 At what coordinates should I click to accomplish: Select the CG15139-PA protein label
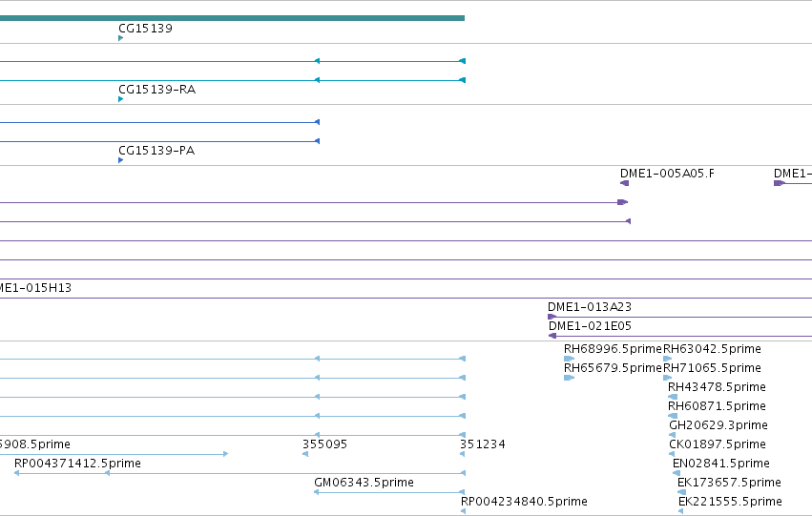pyautogui.click(x=156, y=151)
